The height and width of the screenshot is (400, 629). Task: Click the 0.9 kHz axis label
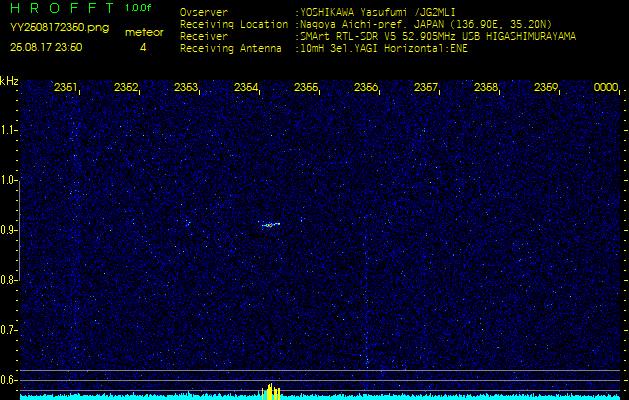click(x=8, y=230)
